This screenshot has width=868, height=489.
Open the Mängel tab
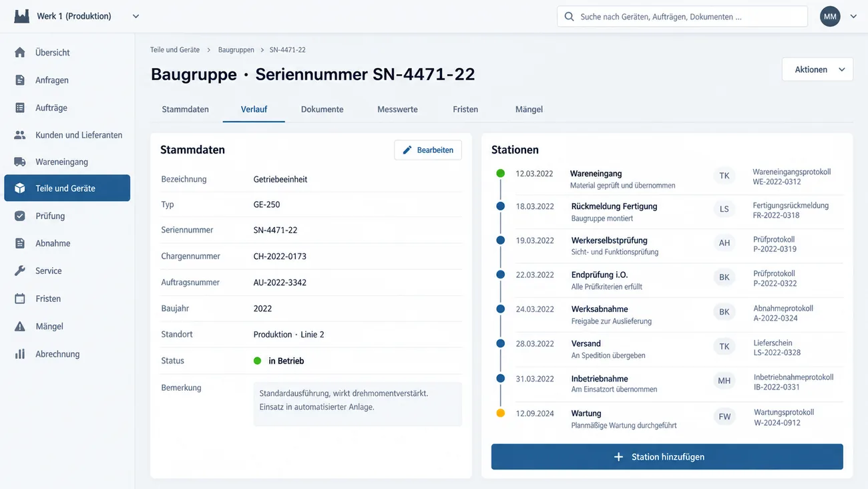point(529,109)
